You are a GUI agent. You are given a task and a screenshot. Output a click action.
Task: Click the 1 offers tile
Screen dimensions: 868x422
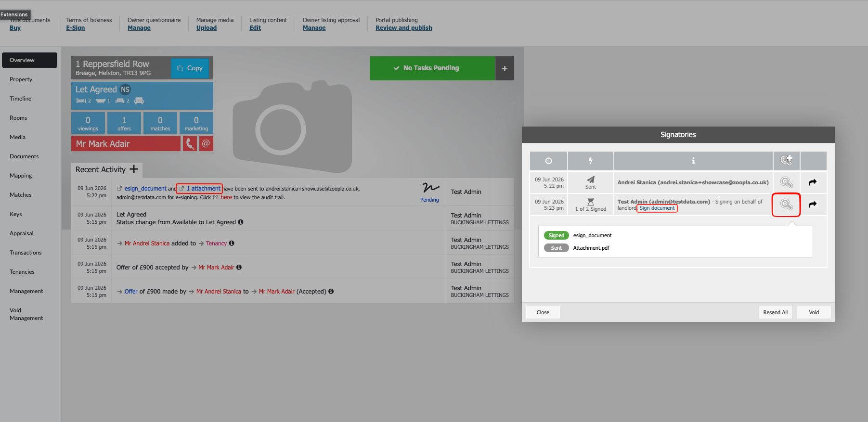point(124,123)
